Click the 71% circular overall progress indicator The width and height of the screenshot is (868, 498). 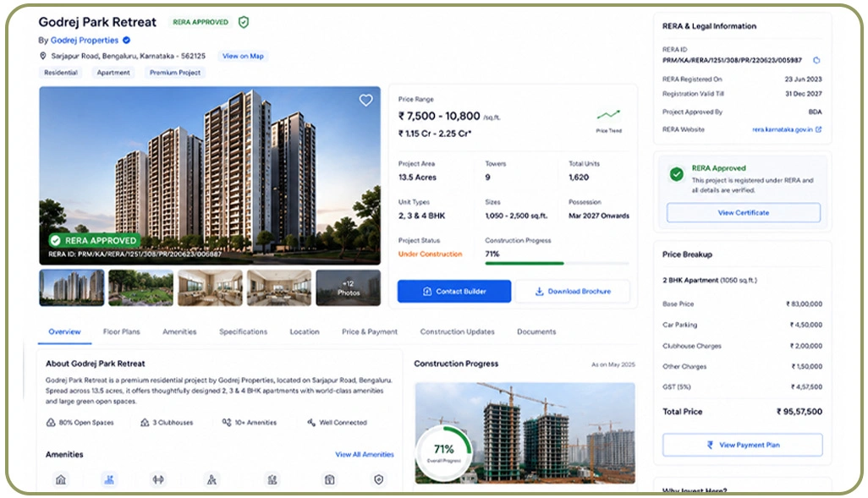pyautogui.click(x=444, y=452)
